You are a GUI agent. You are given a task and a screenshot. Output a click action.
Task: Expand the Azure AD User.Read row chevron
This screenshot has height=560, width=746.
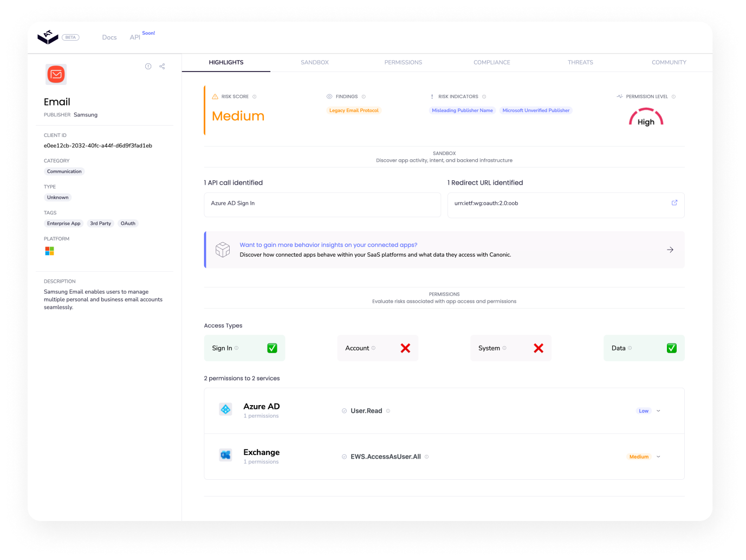pos(658,411)
